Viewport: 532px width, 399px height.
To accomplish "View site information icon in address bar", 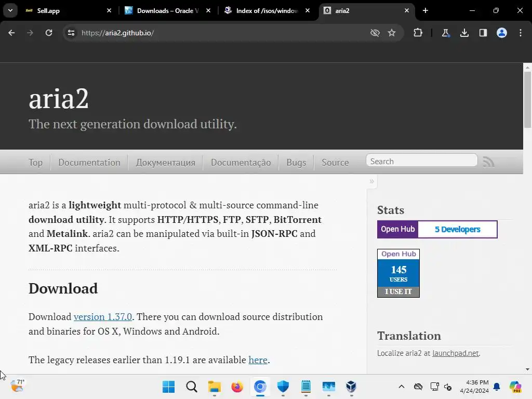I will [x=71, y=33].
